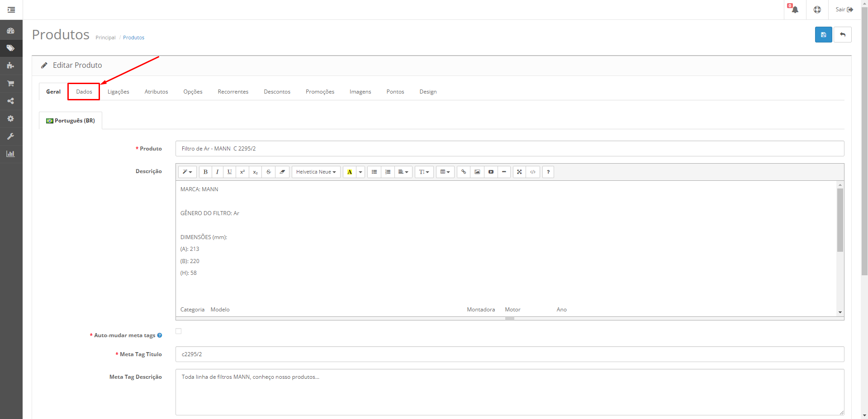Cancel editing with the back arrow button
This screenshot has width=868, height=419.
click(843, 35)
